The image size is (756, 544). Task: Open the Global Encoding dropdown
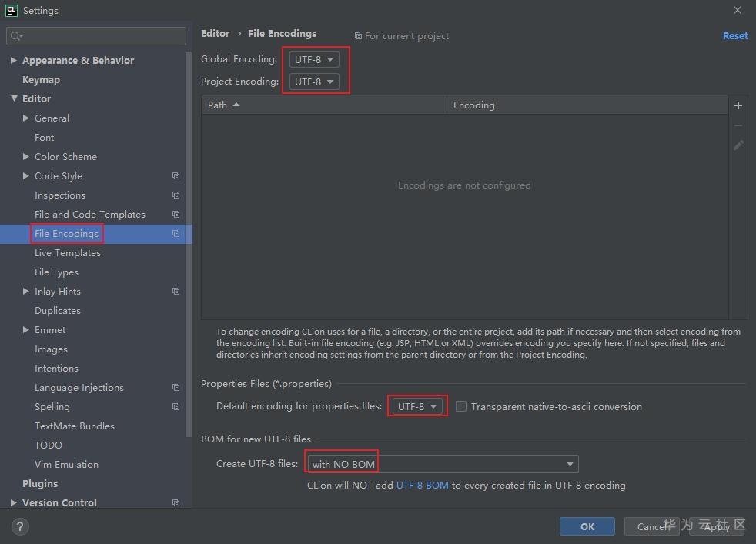pos(314,59)
